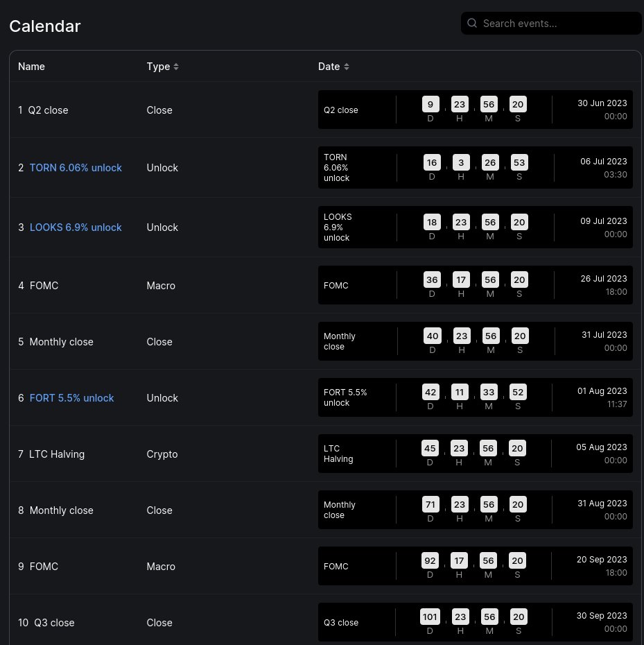Focus the Search events field
The height and width of the screenshot is (645, 644).
point(551,24)
